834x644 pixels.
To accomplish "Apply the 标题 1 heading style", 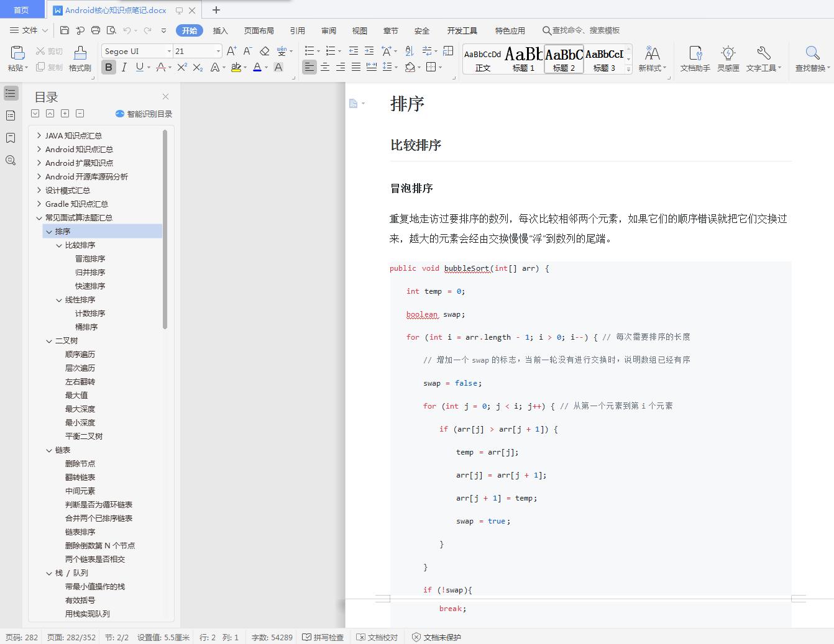I will coord(523,58).
